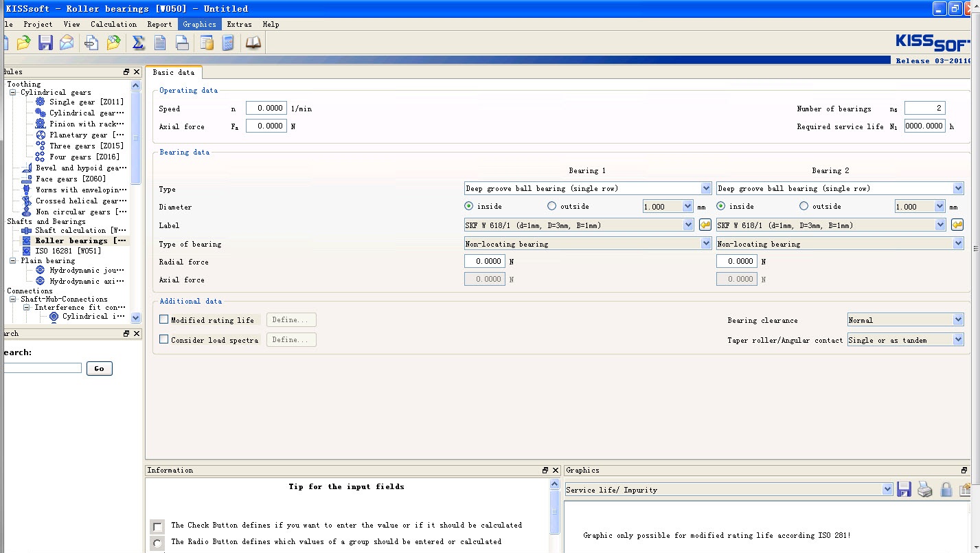Click Number of bearings input field

[x=925, y=108]
